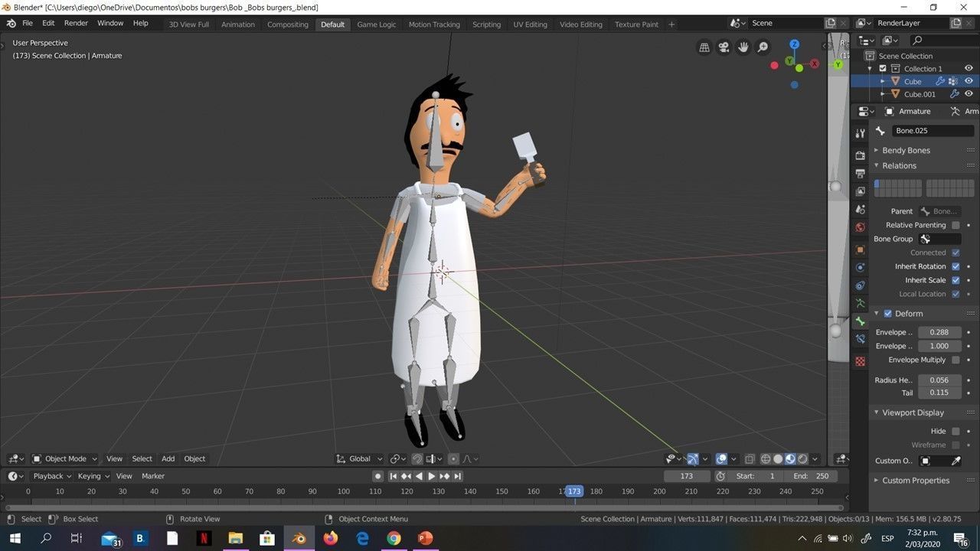Open the Playback dropdown in timeline
Viewport: 980px width, 551px height.
coord(51,476)
